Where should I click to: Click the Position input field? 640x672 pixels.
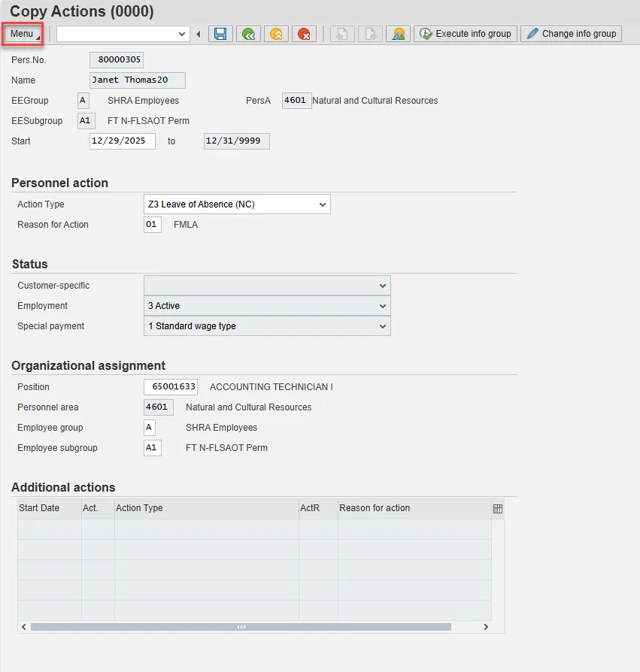tap(170, 387)
